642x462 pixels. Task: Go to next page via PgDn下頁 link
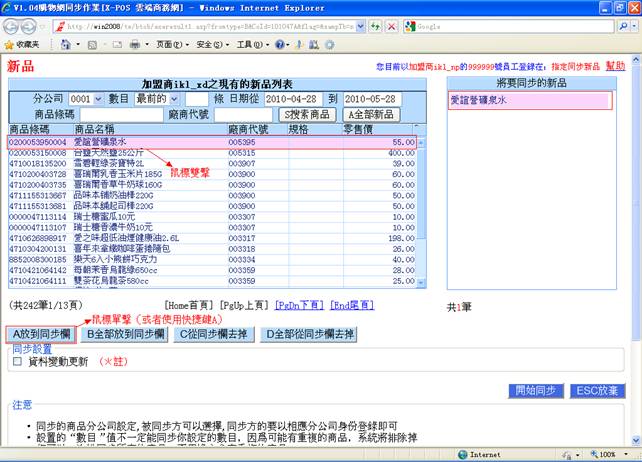coord(299,304)
